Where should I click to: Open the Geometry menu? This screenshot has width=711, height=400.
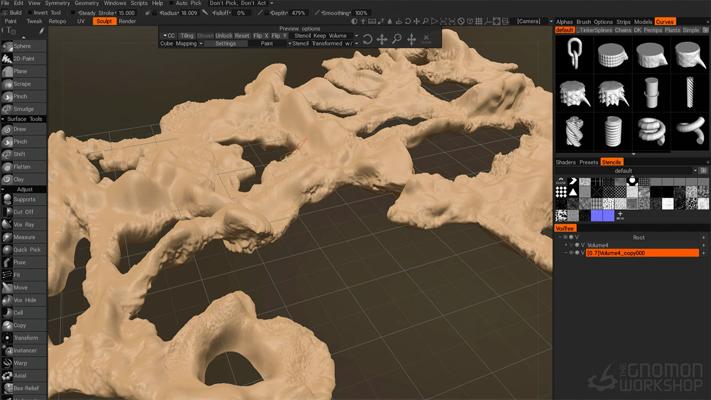[87, 3]
